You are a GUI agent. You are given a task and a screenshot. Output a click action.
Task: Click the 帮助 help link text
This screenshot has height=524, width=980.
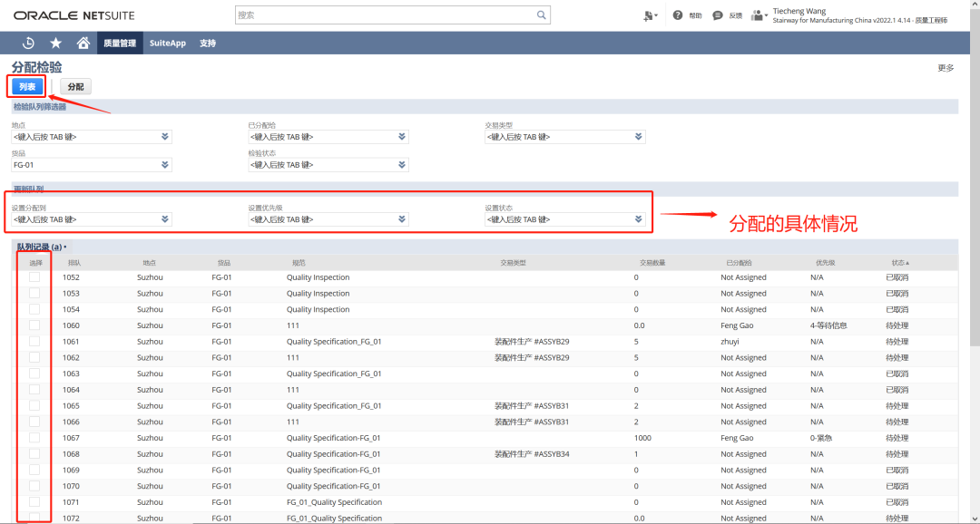(x=695, y=16)
